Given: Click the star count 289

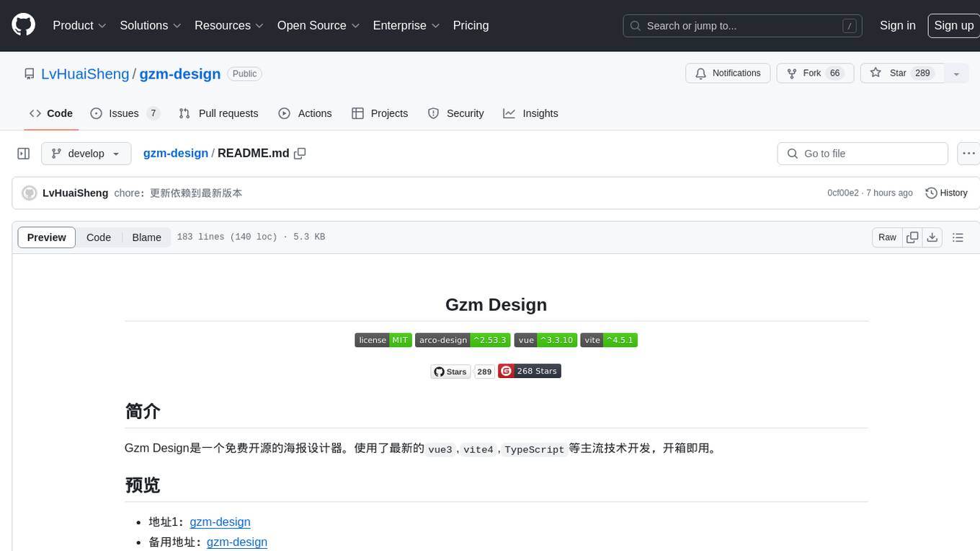Looking at the screenshot, I should pos(922,74).
